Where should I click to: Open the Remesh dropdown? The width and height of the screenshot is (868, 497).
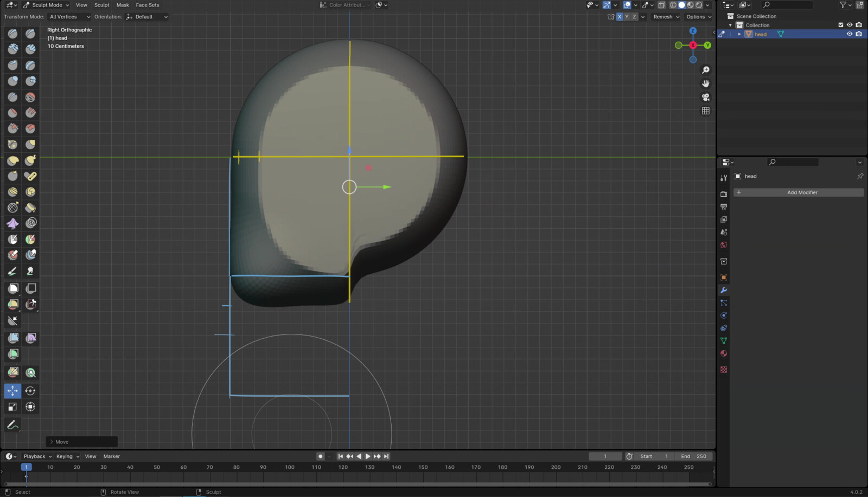pyautogui.click(x=666, y=17)
